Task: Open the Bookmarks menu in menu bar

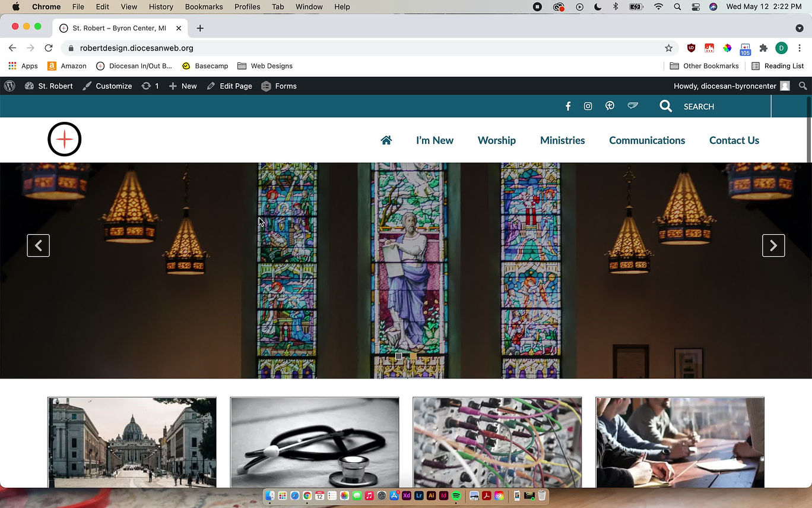Action: click(x=204, y=7)
